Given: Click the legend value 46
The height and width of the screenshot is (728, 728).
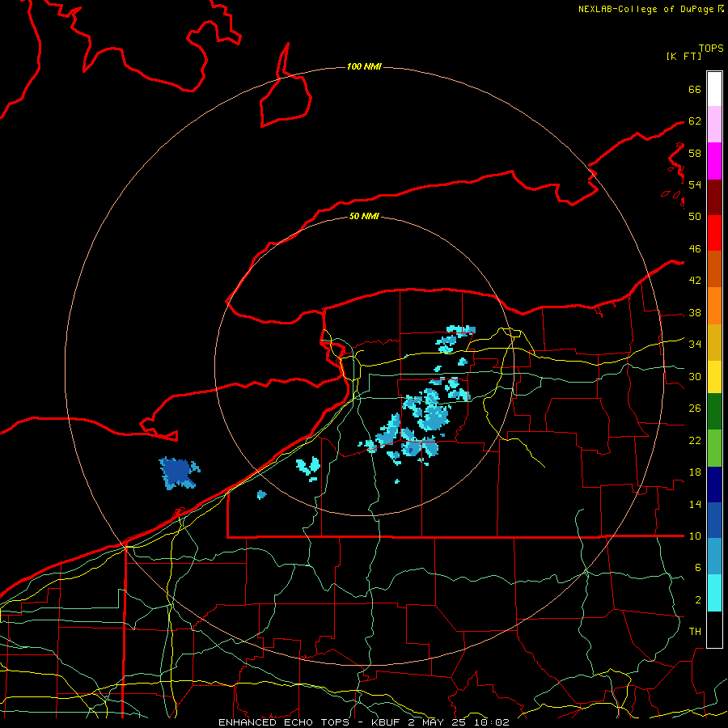Looking at the screenshot, I should coord(695,249).
